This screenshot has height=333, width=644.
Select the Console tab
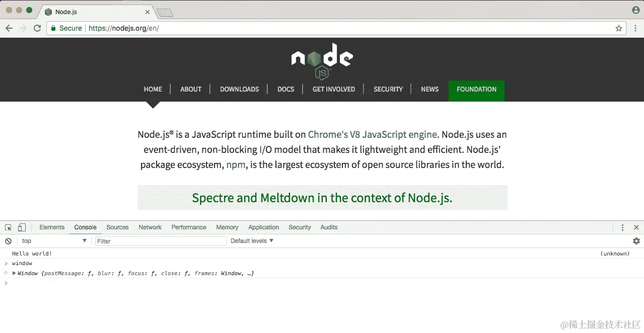[85, 227]
